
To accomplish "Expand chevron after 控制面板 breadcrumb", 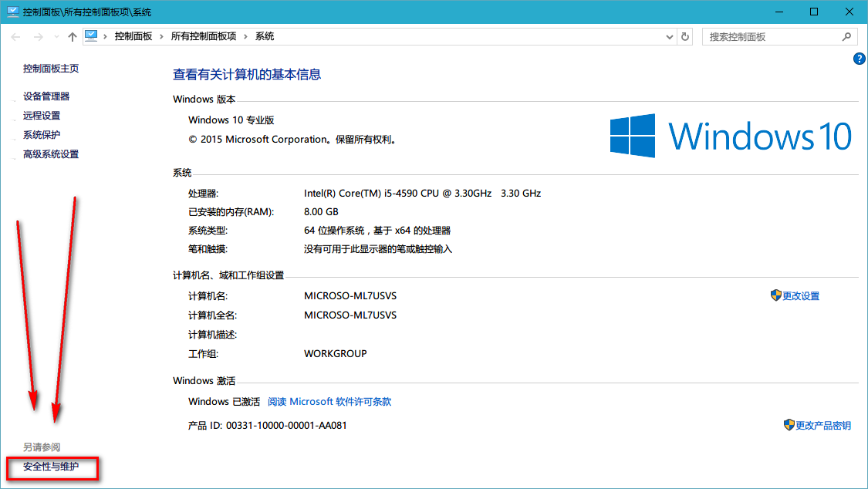I will [x=162, y=37].
